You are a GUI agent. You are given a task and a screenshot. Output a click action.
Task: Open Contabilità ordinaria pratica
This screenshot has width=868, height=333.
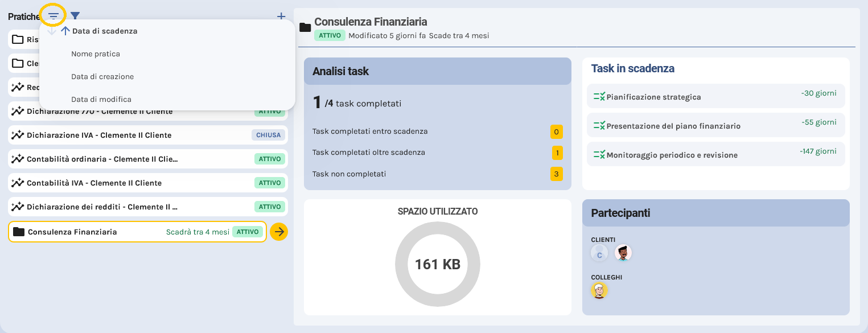tap(102, 159)
